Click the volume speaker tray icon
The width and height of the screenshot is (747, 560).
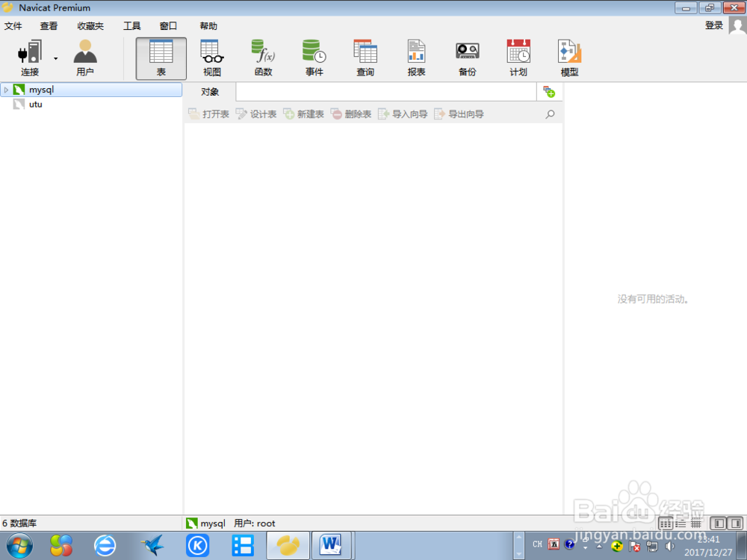point(669,547)
